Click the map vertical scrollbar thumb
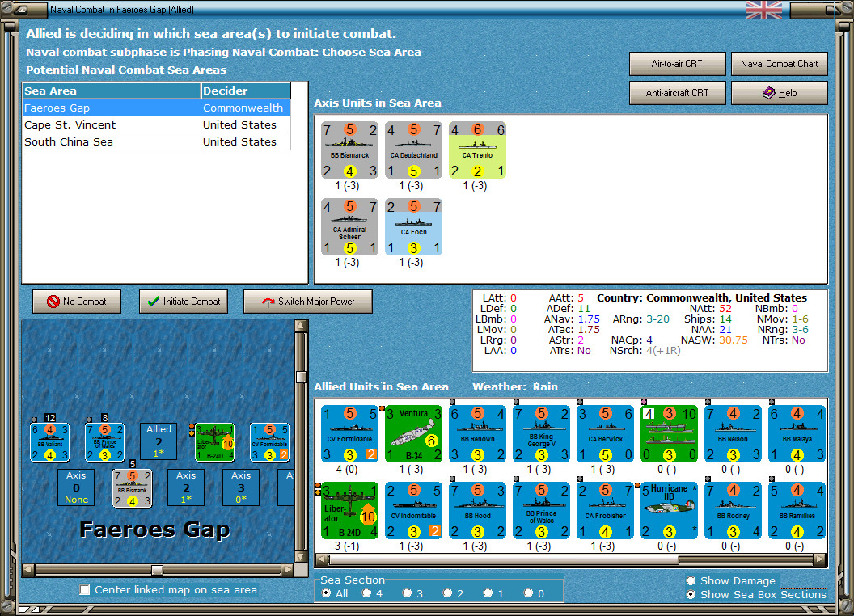 (x=301, y=377)
